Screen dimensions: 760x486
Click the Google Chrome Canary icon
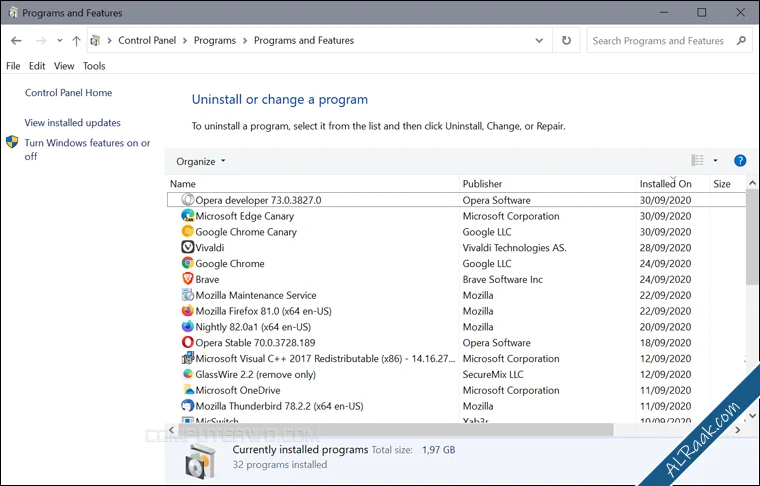tap(188, 232)
